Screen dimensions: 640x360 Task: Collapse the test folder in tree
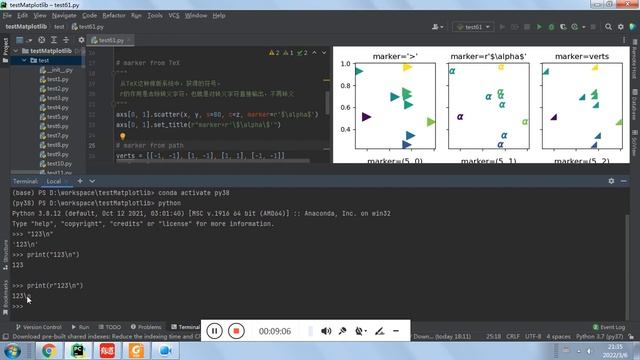coord(24,60)
